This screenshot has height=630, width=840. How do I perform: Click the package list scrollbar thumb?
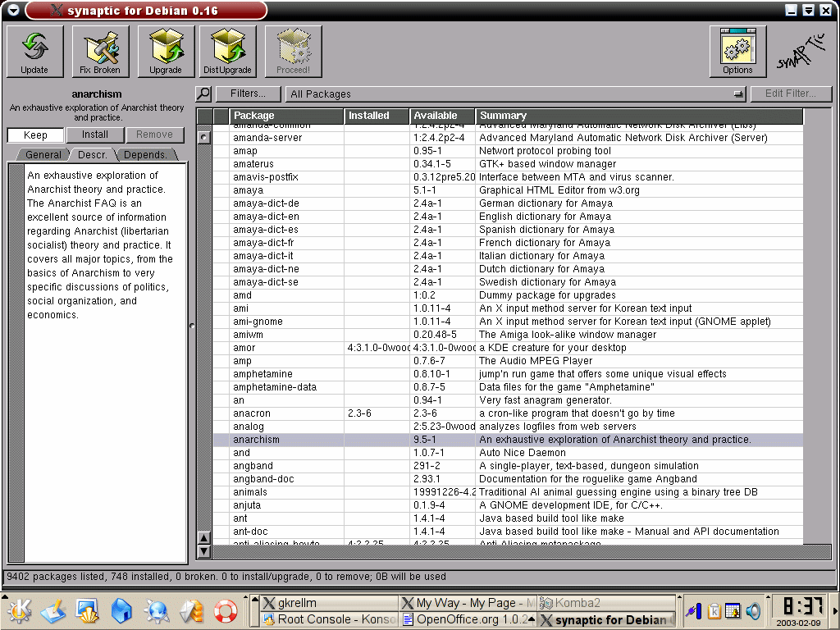coord(204,137)
